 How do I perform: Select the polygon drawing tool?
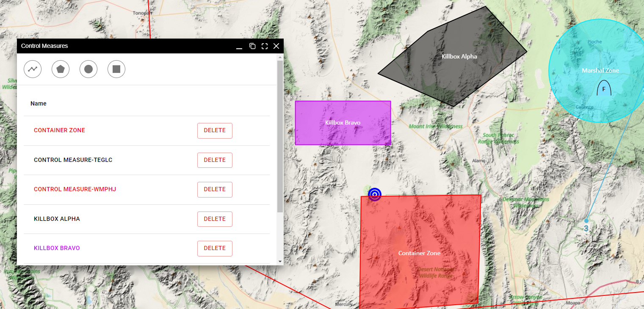click(61, 69)
